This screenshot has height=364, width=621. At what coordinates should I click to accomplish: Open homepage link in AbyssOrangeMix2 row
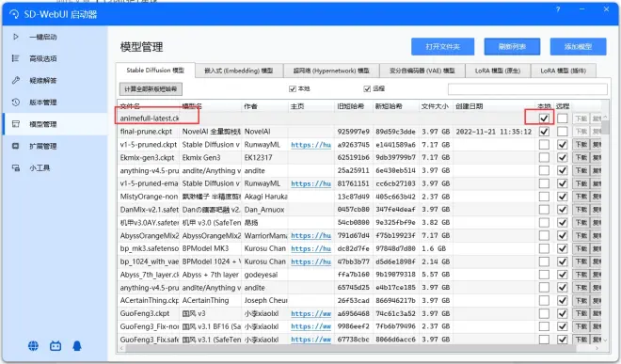310,236
